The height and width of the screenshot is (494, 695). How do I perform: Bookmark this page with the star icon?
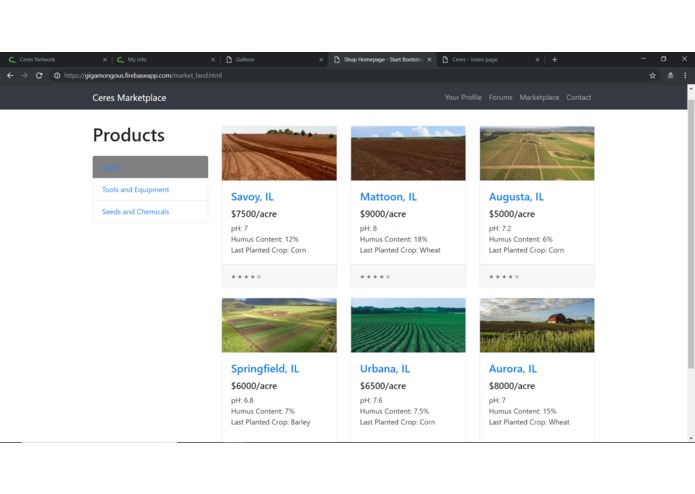point(652,76)
